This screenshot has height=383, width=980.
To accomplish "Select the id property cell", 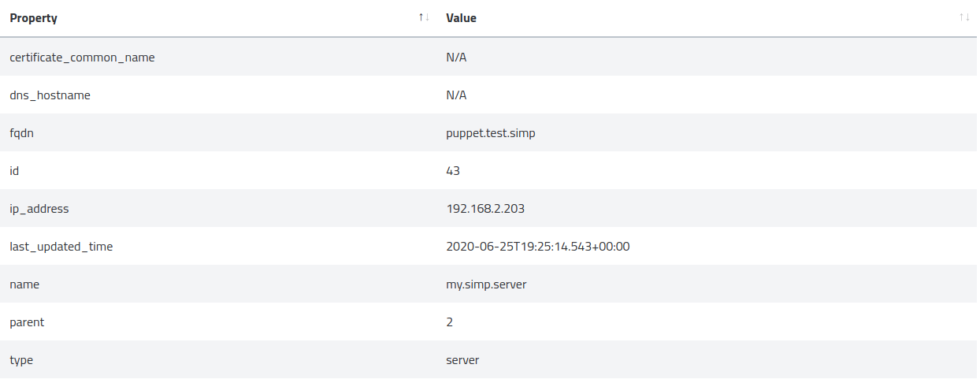I will (14, 171).
